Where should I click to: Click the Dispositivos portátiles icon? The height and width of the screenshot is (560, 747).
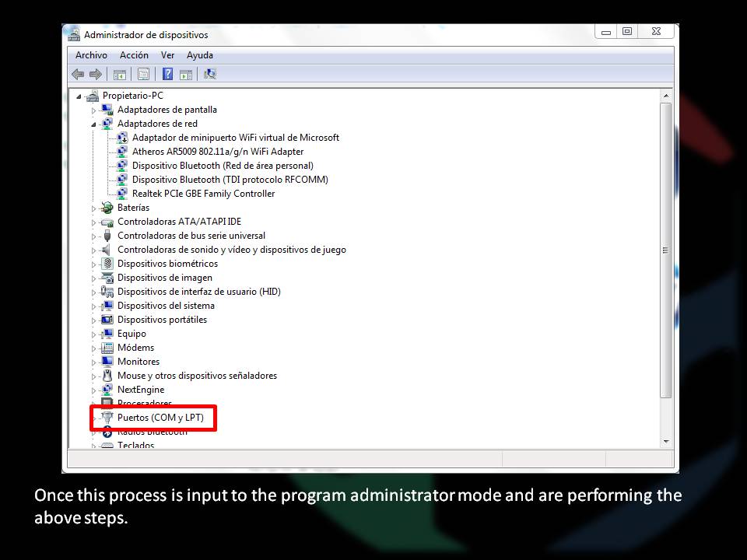(x=107, y=320)
